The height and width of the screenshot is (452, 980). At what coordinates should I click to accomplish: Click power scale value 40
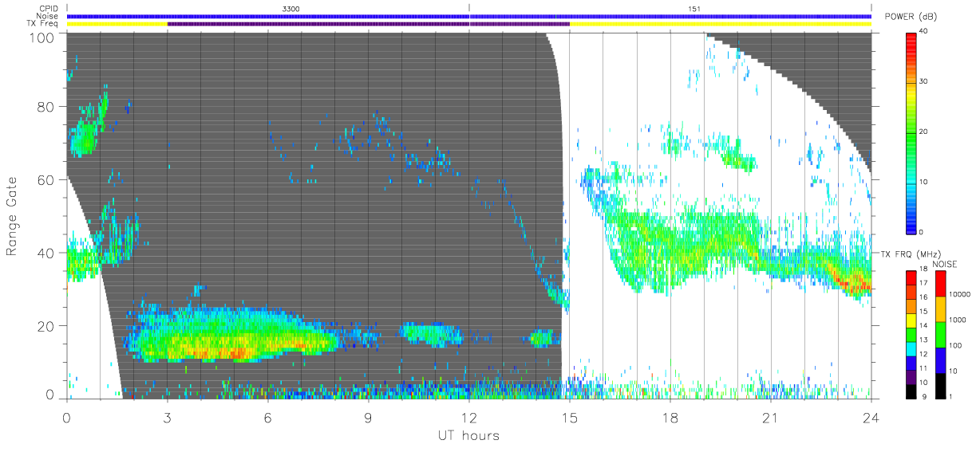click(924, 31)
